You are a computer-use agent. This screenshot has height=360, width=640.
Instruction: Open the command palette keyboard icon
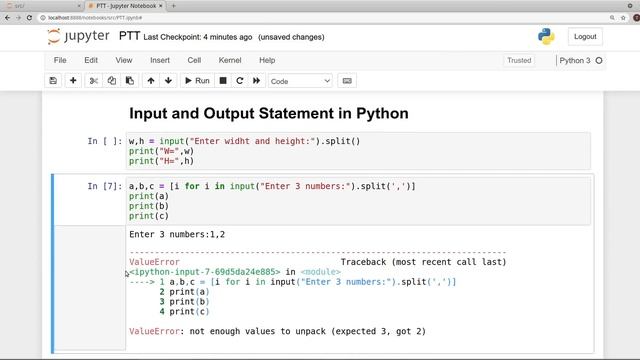(x=347, y=81)
